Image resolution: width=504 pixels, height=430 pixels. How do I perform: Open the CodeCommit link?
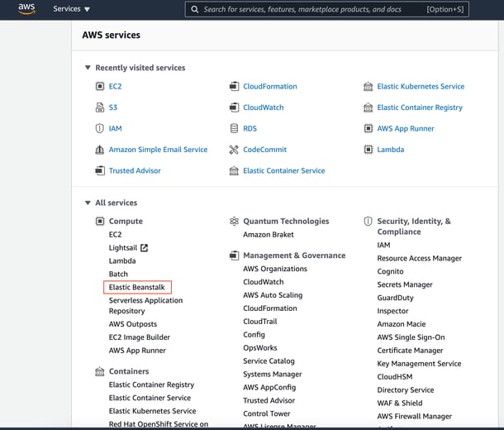(264, 150)
